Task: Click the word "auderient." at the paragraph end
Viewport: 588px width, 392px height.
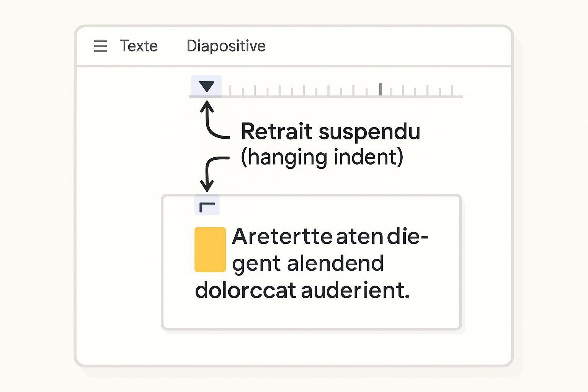Action: tap(355, 290)
